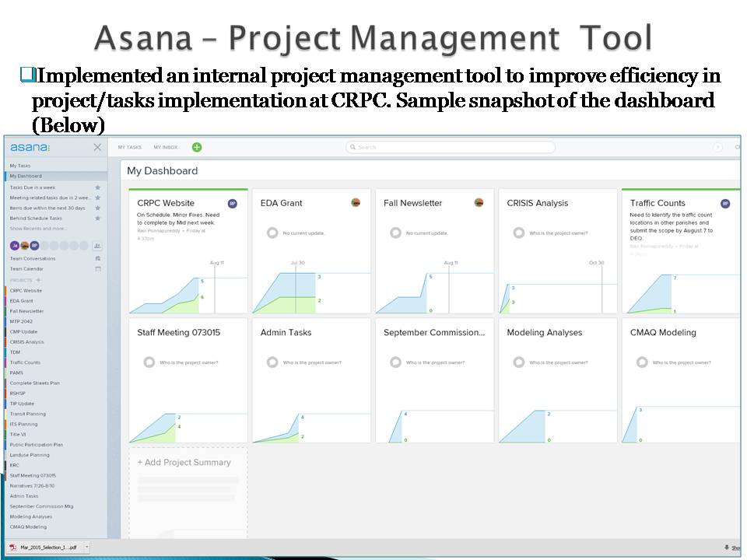Open Tasks Due in a week search

pos(33,187)
